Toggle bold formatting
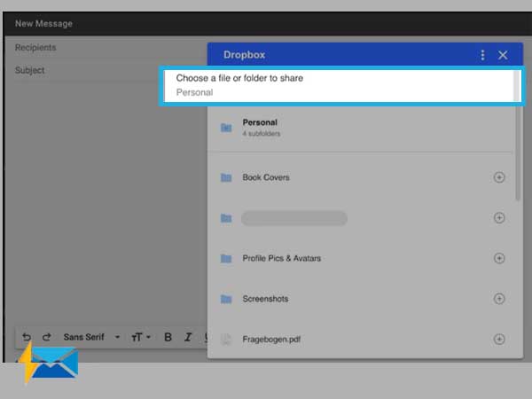 168,337
